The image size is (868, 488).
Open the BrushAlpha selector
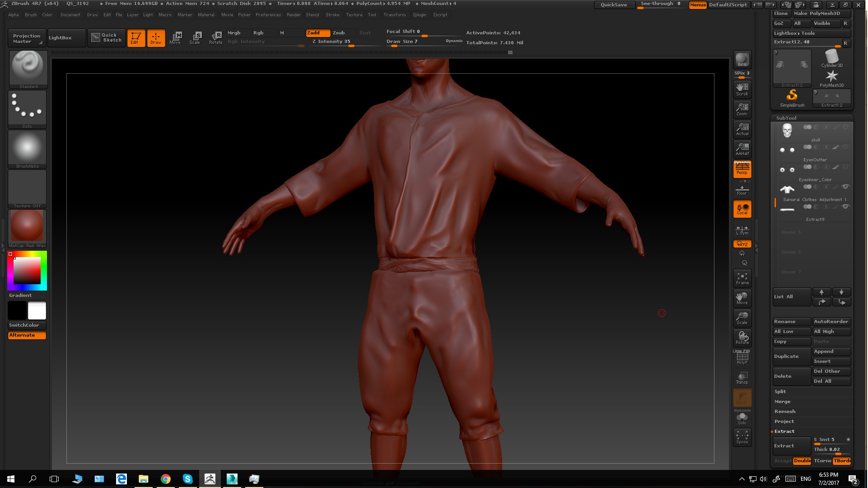(x=28, y=149)
